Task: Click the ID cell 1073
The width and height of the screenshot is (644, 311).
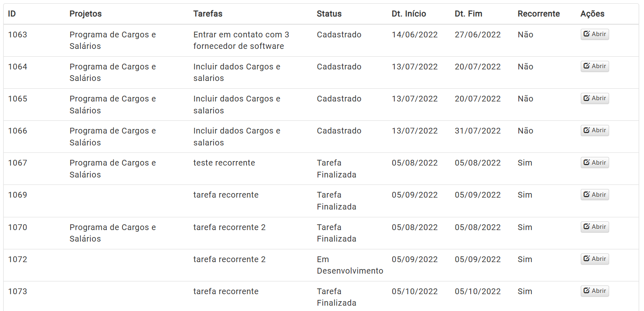Action: (18, 291)
